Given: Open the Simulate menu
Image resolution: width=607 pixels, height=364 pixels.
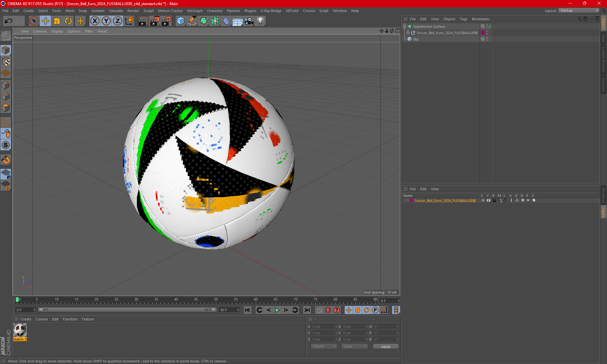Looking at the screenshot, I should coord(116,11).
